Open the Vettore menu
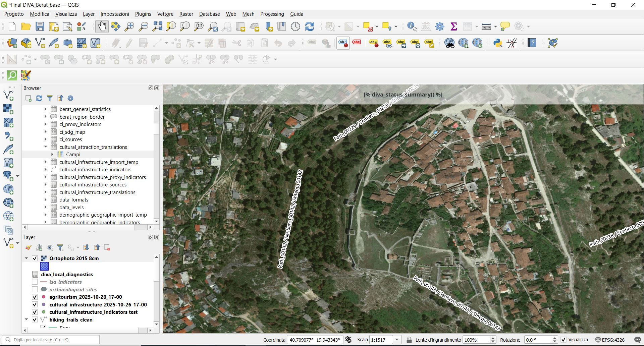This screenshot has height=346, width=644. [165, 14]
